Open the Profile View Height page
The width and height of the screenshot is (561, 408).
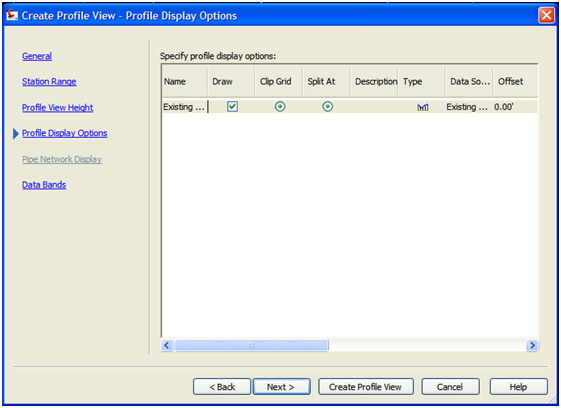(58, 107)
